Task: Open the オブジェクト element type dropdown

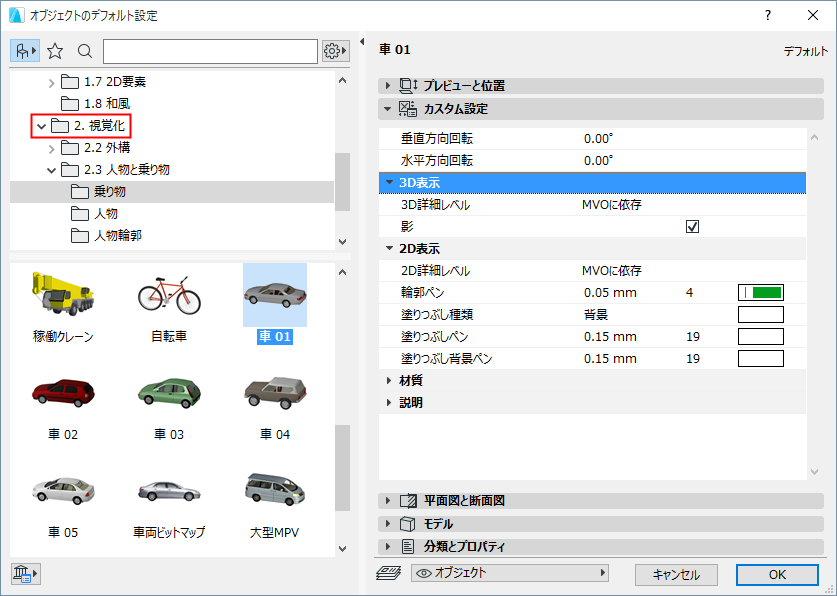Action: (510, 574)
